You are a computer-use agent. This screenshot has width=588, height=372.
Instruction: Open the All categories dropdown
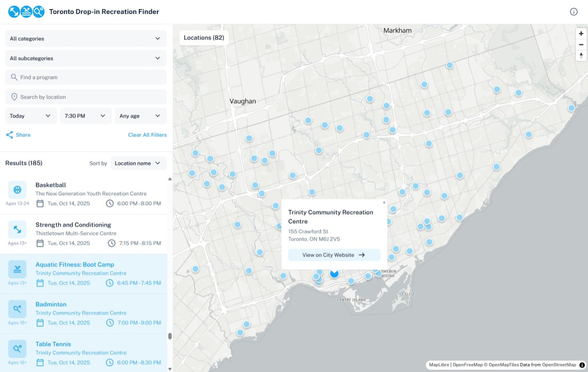tap(86, 39)
